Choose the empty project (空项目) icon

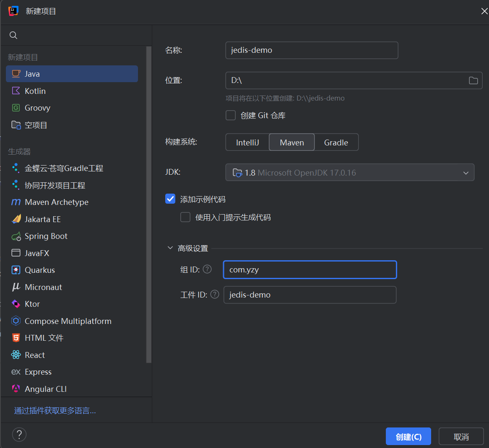pos(16,125)
